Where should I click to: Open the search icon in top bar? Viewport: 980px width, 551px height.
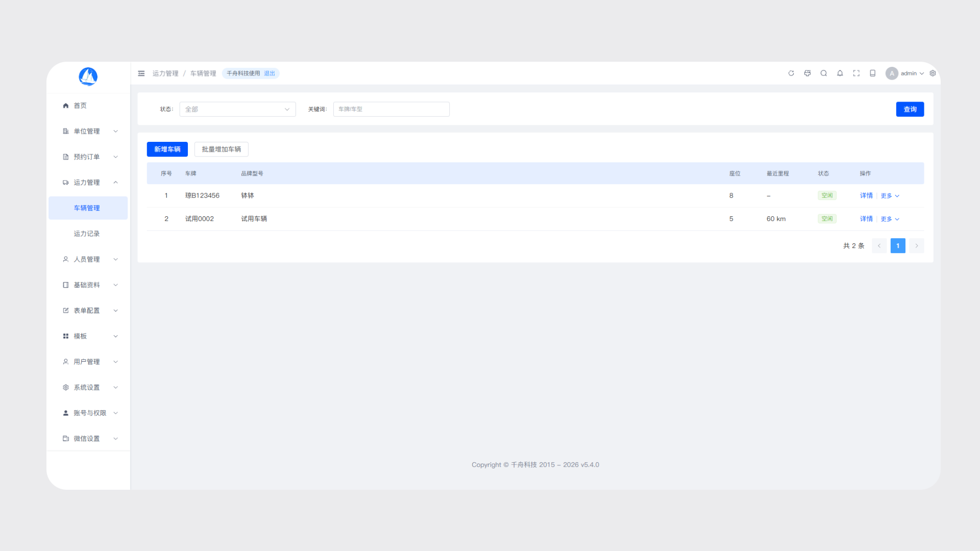click(x=824, y=73)
